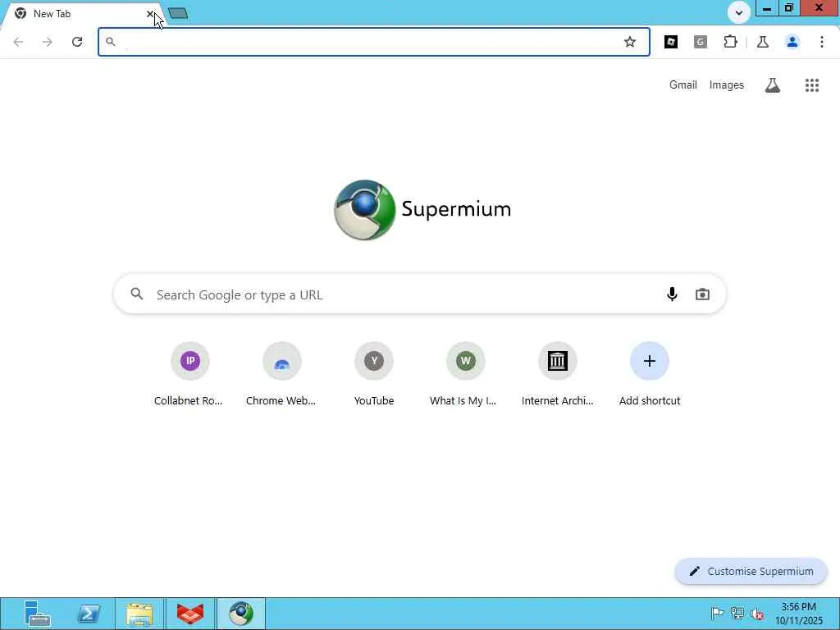Click search magnifier in address bar
This screenshot has width=840, height=630.
point(111,41)
